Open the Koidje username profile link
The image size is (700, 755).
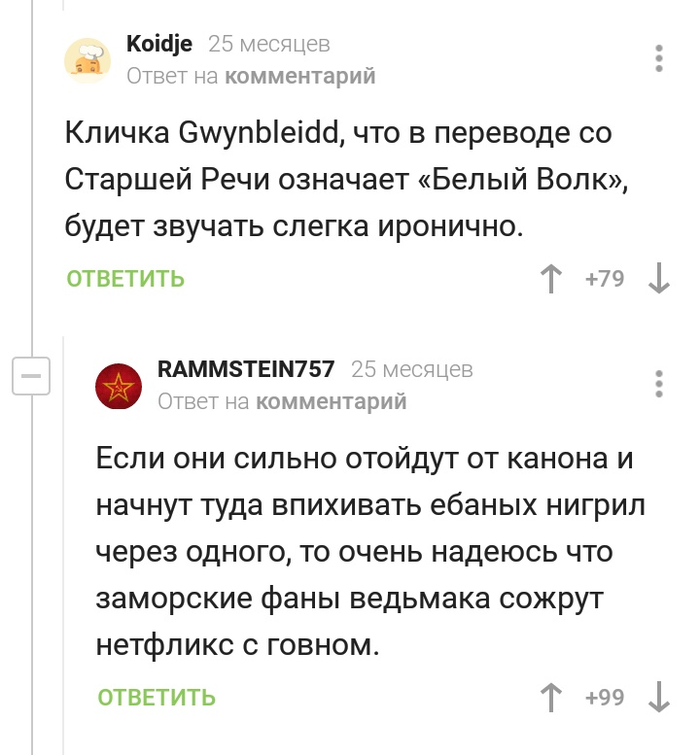158,44
